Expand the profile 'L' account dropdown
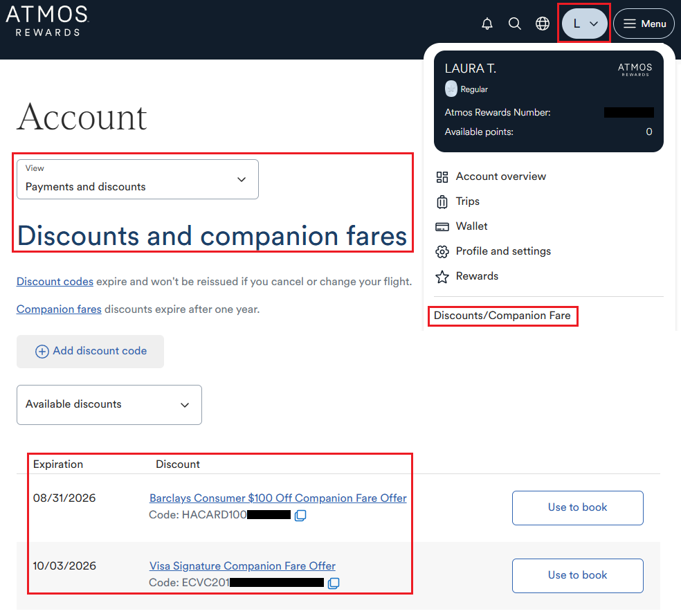Image resolution: width=681 pixels, height=616 pixels. point(584,24)
